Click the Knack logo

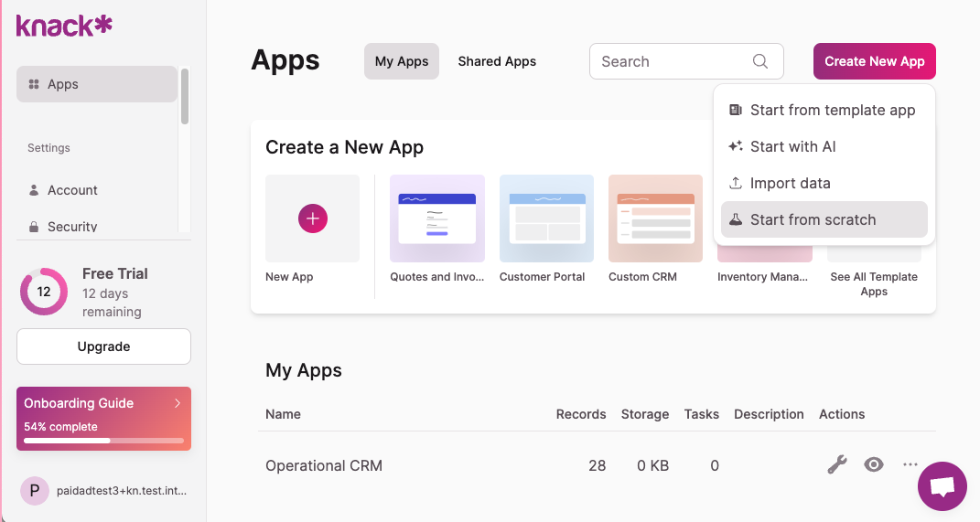[x=64, y=25]
